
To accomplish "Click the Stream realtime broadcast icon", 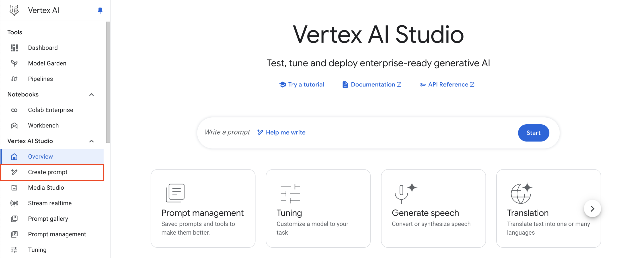I will (x=14, y=203).
